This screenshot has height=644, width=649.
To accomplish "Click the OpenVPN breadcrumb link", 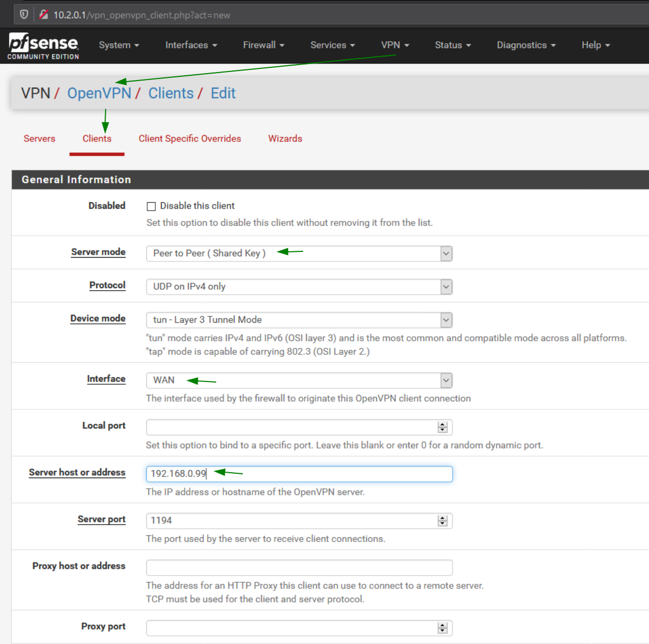I will [x=99, y=93].
